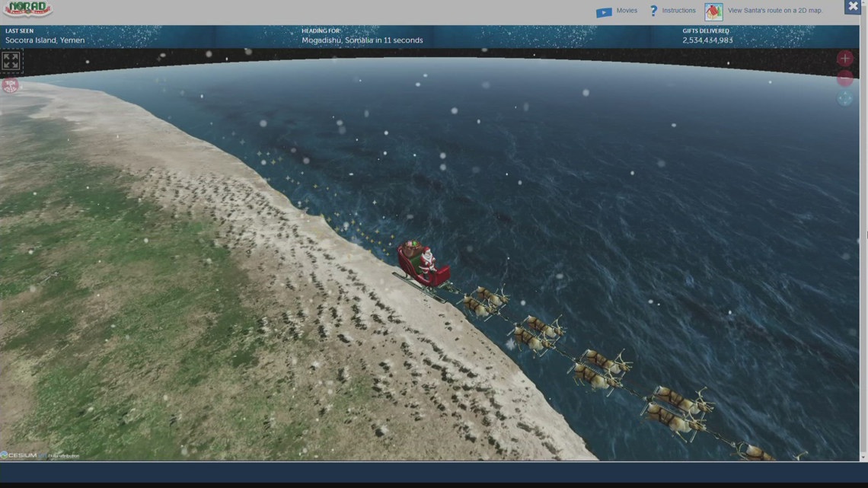Zoom in using the plus button

844,57
